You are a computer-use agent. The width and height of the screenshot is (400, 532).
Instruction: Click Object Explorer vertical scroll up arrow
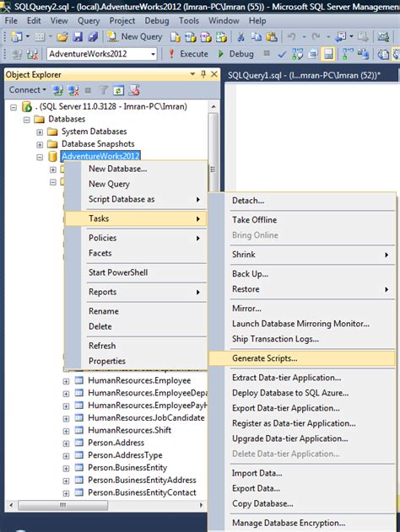pos(214,106)
